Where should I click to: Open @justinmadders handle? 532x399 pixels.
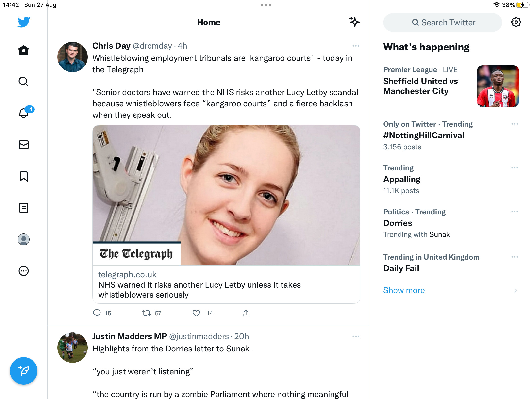199,336
